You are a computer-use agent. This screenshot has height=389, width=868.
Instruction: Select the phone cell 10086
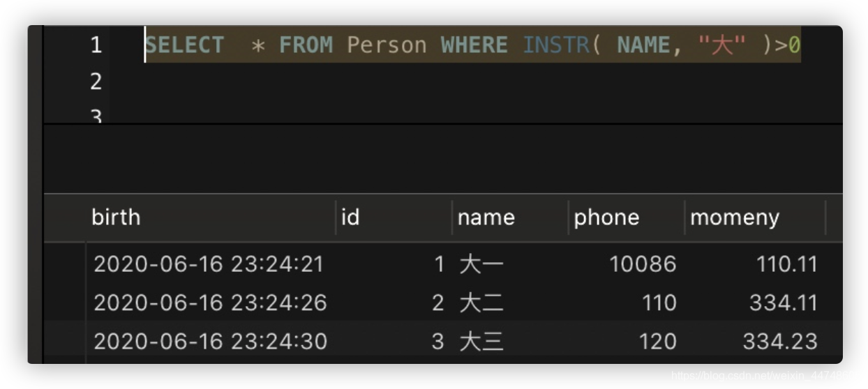[x=643, y=264]
